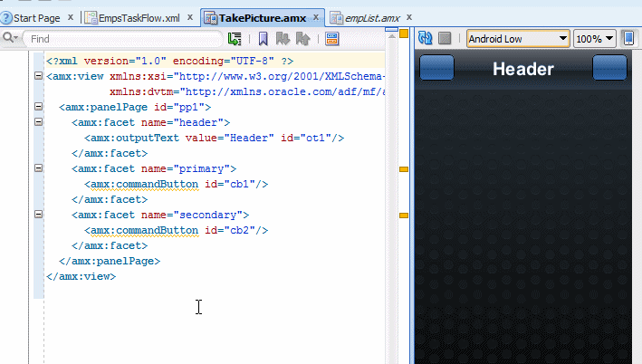
Task: Close the TakePicture.amx tab
Action: pos(316,17)
